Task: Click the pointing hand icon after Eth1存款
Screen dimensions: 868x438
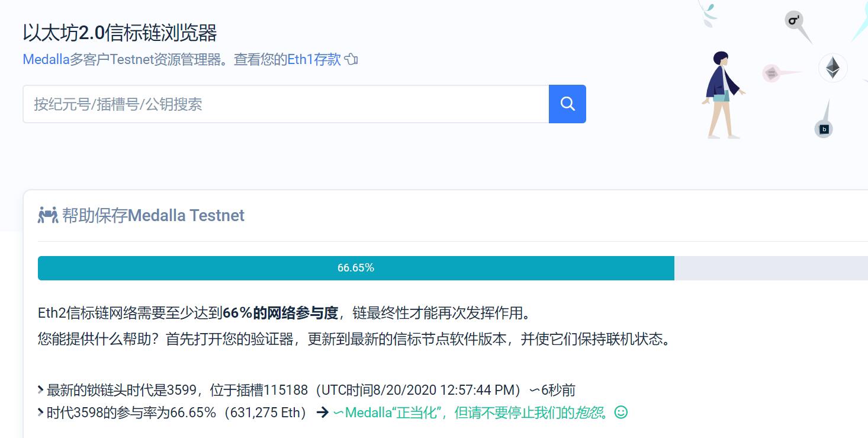Action: pos(351,59)
